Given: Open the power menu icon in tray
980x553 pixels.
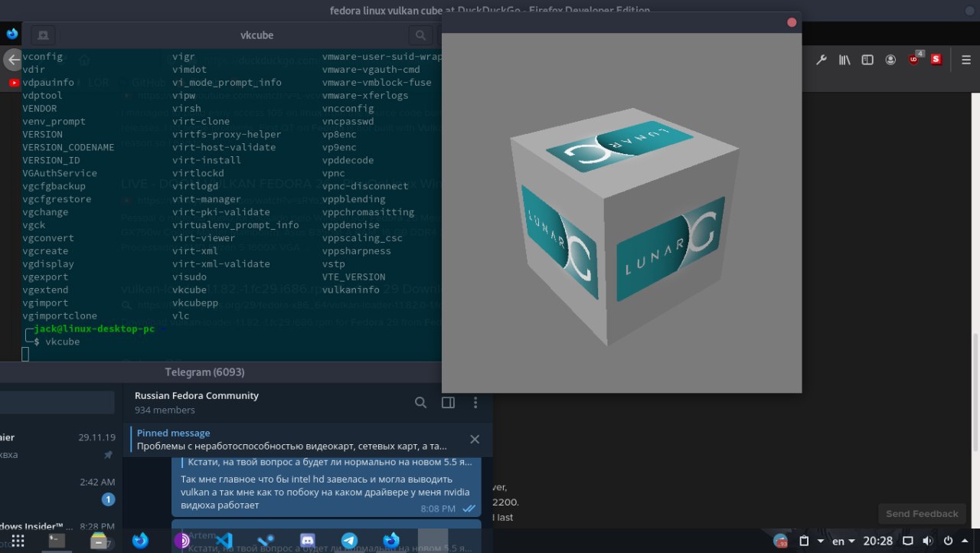Looking at the screenshot, I should 949,541.
